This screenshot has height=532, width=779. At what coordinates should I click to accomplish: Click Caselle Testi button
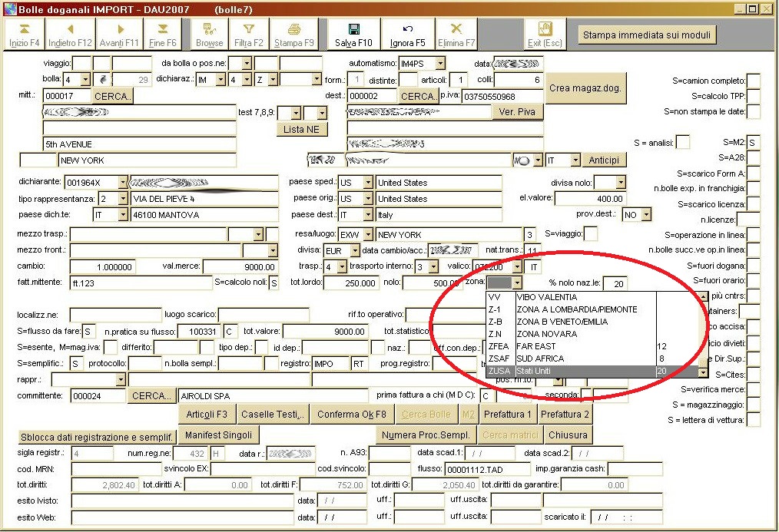pos(272,414)
